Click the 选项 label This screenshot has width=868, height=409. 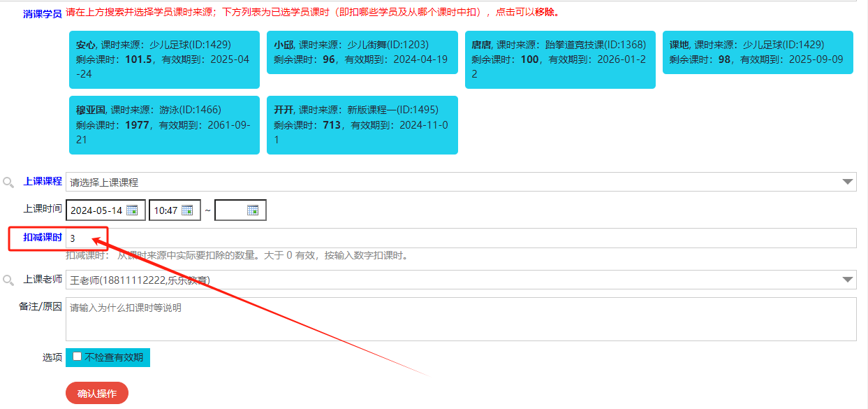(x=52, y=357)
